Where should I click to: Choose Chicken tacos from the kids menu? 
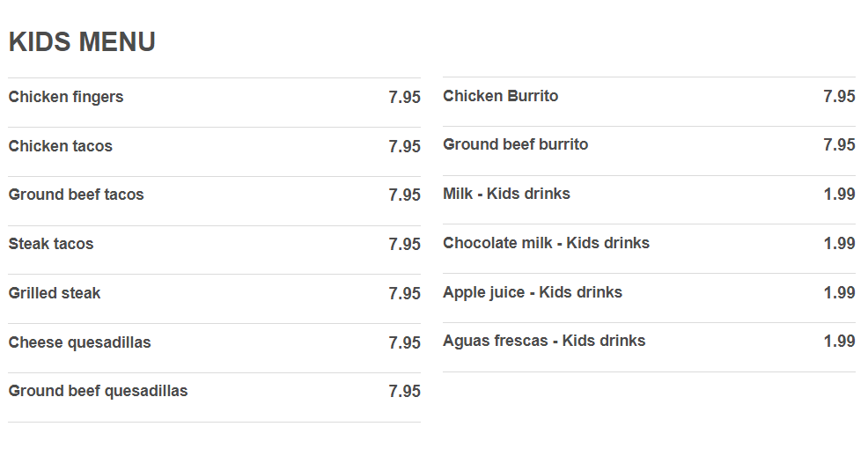click(61, 146)
